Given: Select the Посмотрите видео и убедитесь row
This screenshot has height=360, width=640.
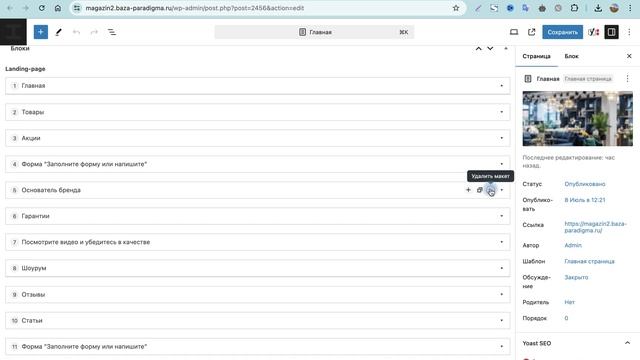Looking at the screenshot, I should pos(258,242).
